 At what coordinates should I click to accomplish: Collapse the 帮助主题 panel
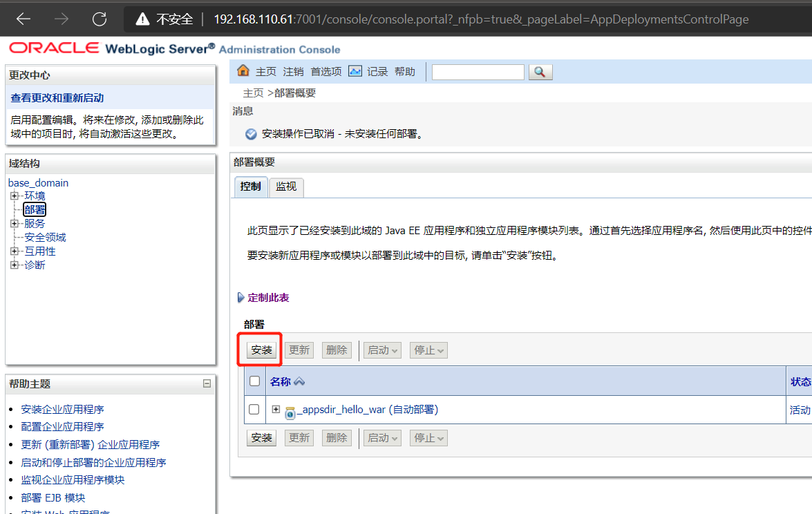pos(207,383)
